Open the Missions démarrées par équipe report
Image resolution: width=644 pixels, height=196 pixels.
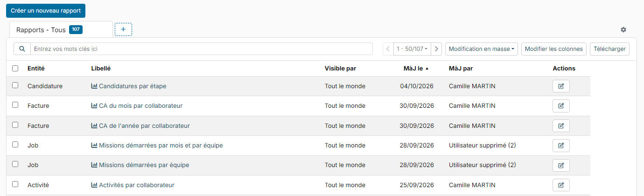coord(144,165)
